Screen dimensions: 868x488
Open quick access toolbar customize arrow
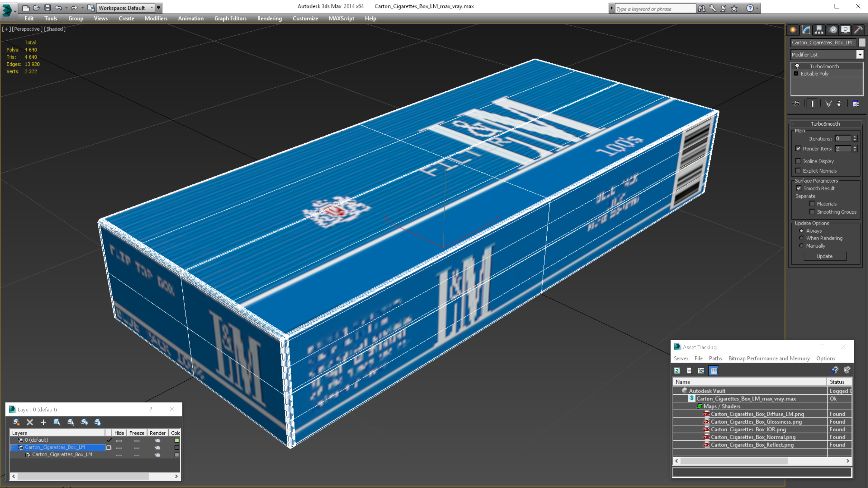pyautogui.click(x=159, y=8)
